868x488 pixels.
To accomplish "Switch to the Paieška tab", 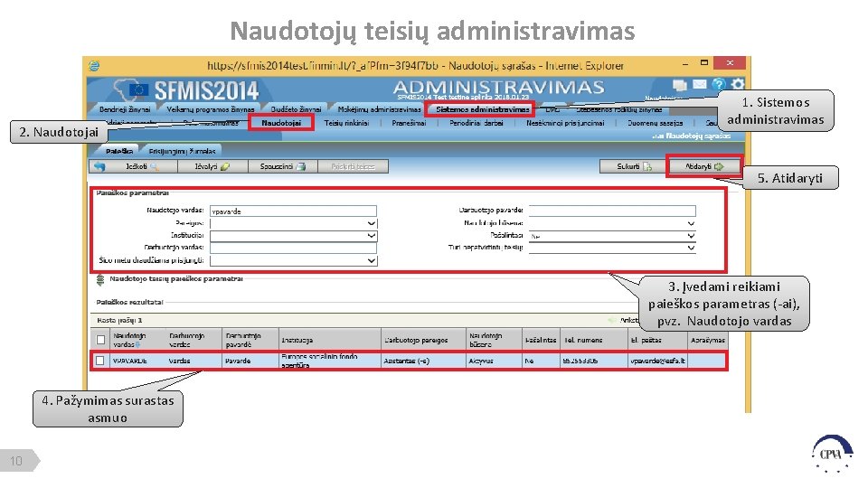I will [x=119, y=151].
